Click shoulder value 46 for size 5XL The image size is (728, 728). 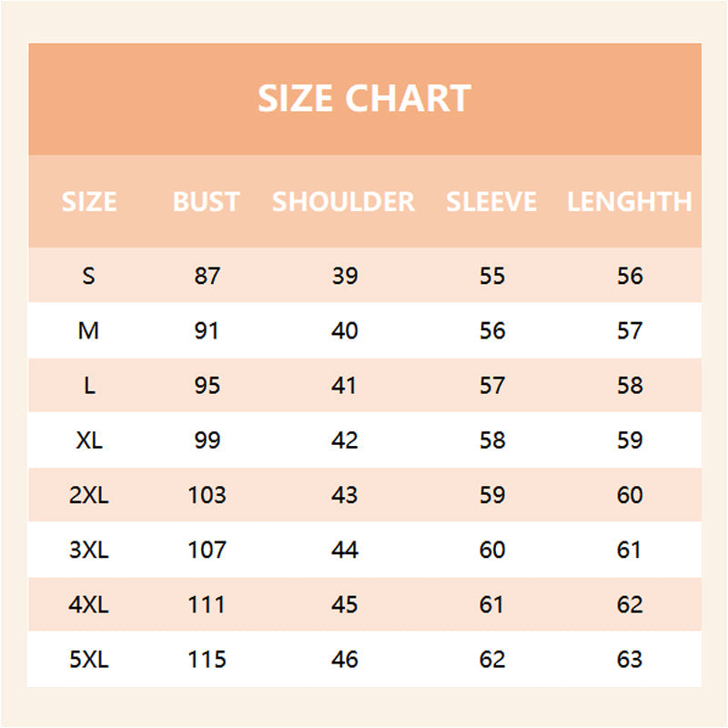tap(345, 659)
